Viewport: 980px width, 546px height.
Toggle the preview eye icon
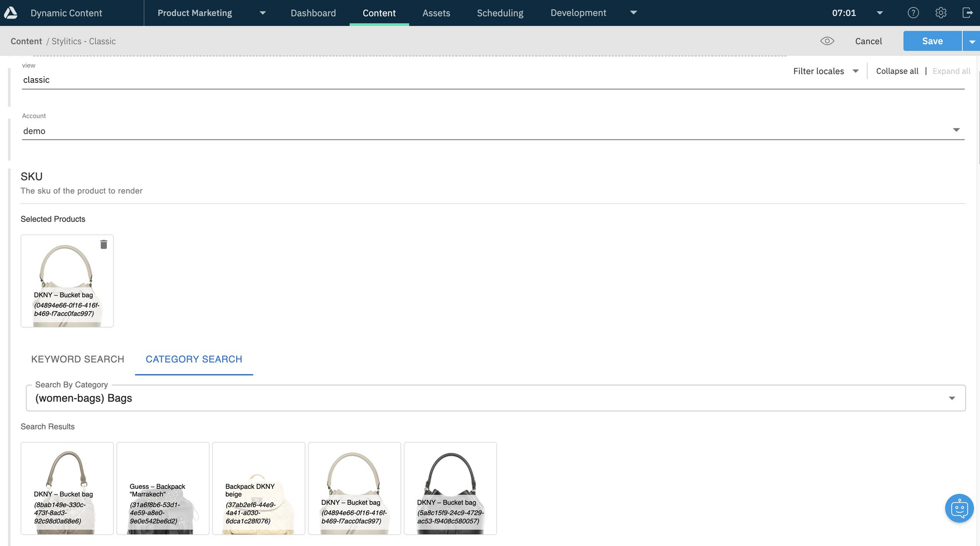[827, 41]
